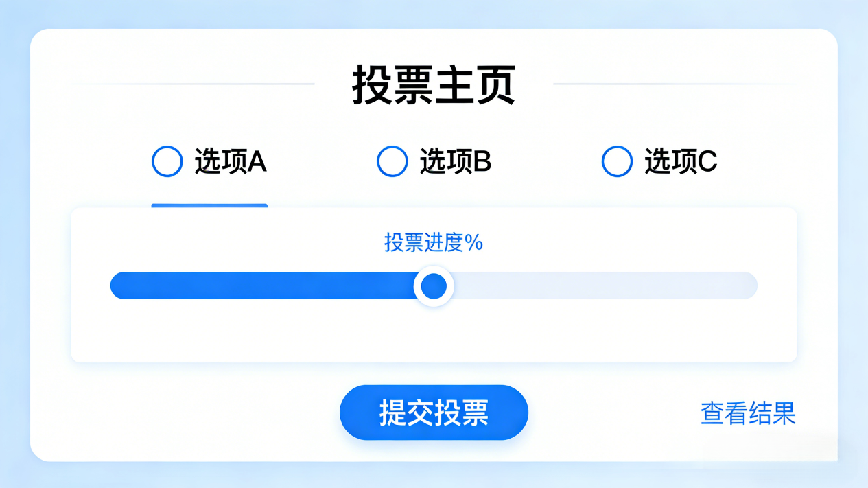Click the 投票进度% label above the slider

pos(434,242)
